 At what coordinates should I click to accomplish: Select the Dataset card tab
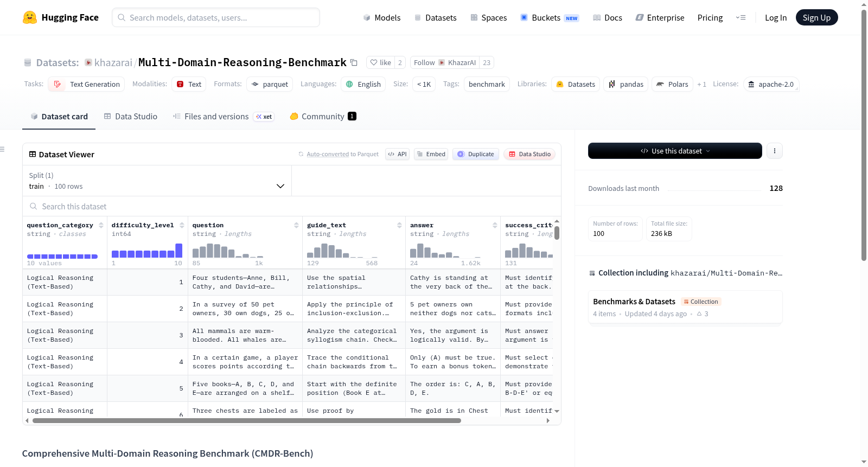tap(59, 116)
